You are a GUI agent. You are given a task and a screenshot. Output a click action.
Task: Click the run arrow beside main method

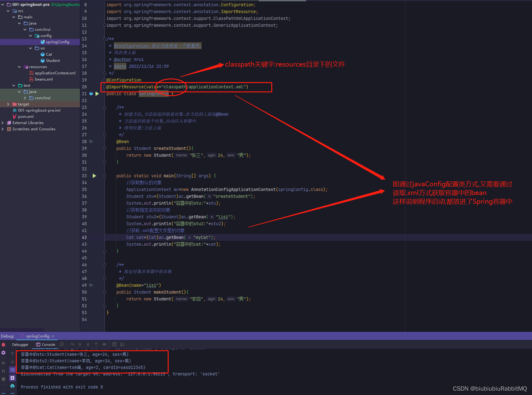tap(94, 176)
